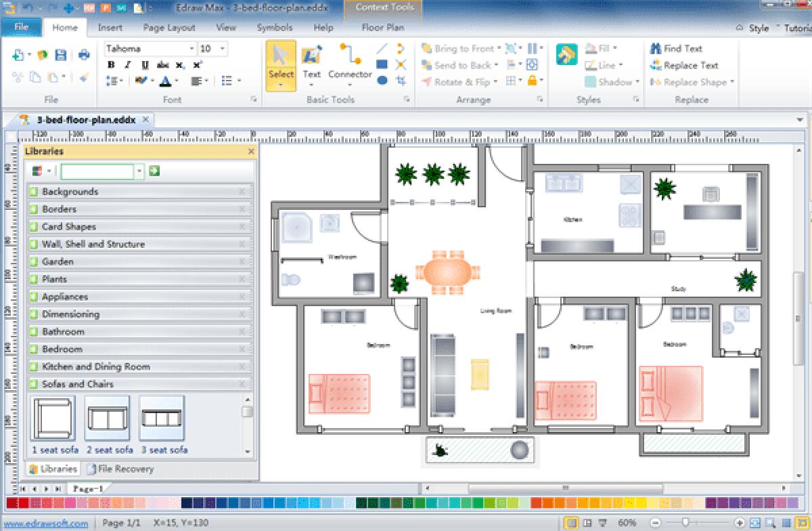Screen dimensions: 812x531
Task: Visit the www.edrawsoft.com link
Action: (x=45, y=522)
